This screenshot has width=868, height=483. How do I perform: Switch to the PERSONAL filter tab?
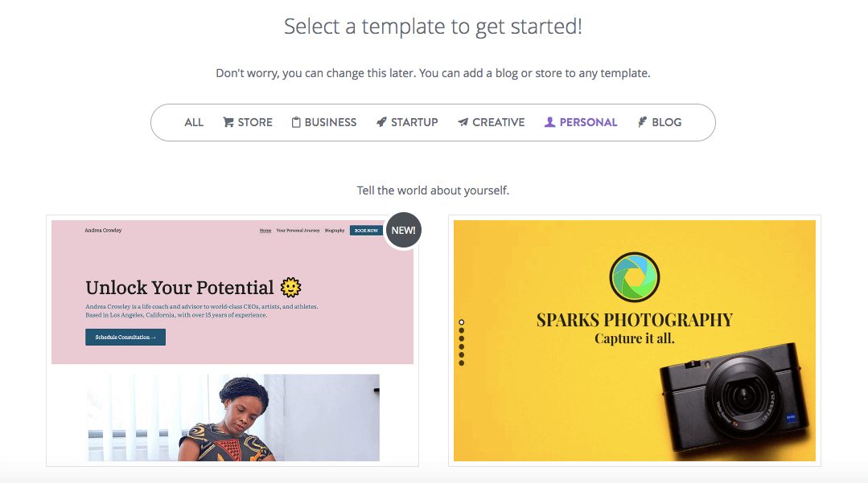tap(580, 122)
